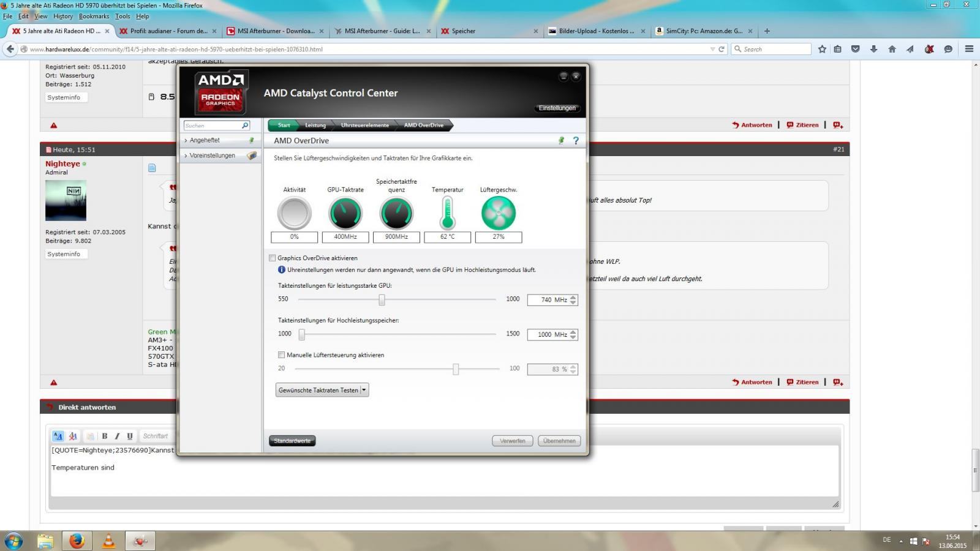This screenshot has height=551, width=980.
Task: Switch to the SimCity Amazon.de tab
Action: (x=703, y=31)
